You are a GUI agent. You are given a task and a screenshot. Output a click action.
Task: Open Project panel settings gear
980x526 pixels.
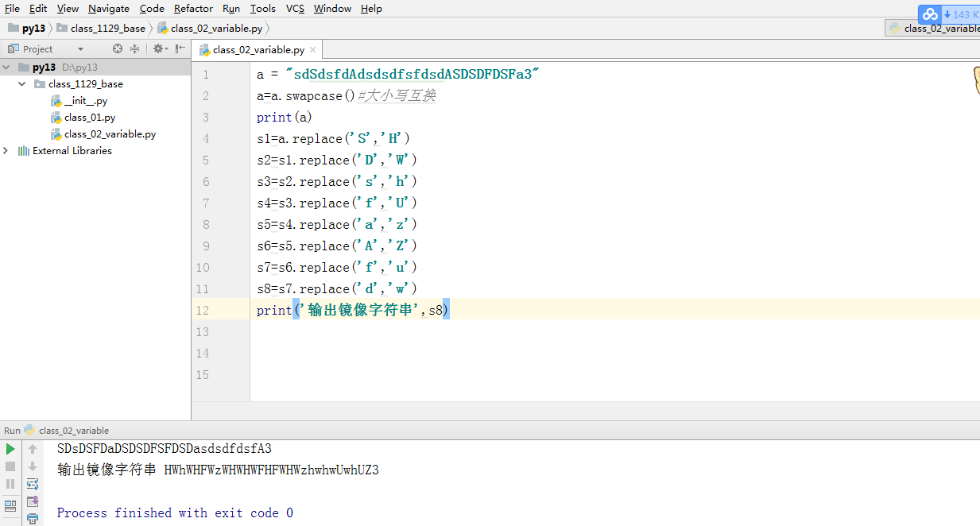coord(158,48)
